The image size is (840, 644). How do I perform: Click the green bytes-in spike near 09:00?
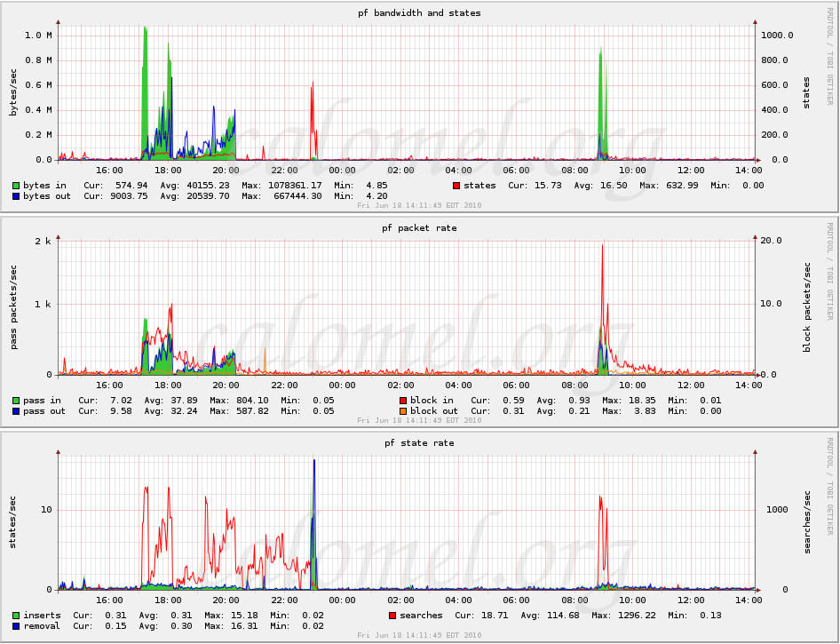click(x=600, y=102)
